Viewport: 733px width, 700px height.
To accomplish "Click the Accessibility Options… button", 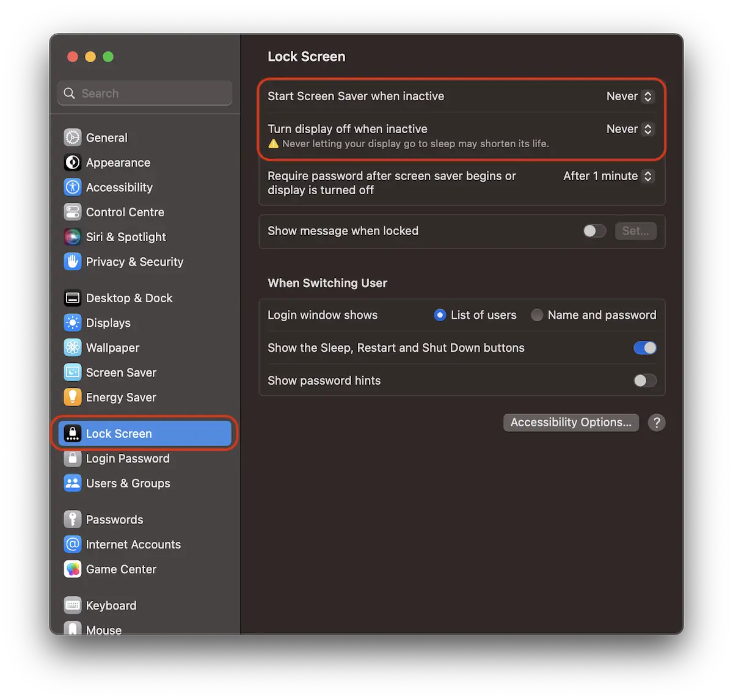I will [571, 423].
